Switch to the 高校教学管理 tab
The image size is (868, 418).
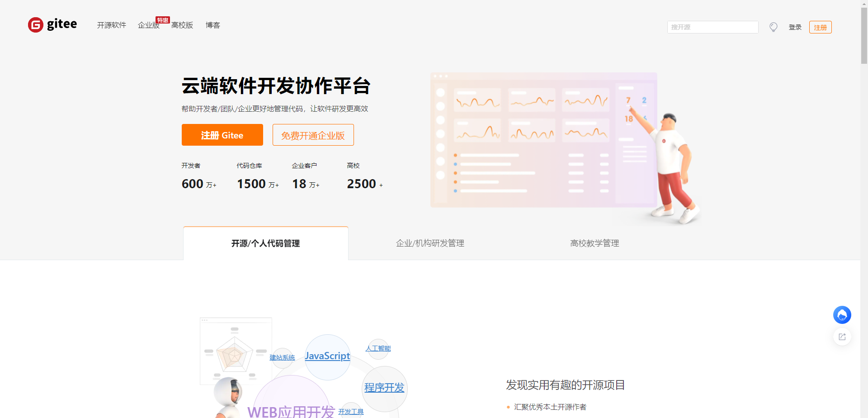594,243
